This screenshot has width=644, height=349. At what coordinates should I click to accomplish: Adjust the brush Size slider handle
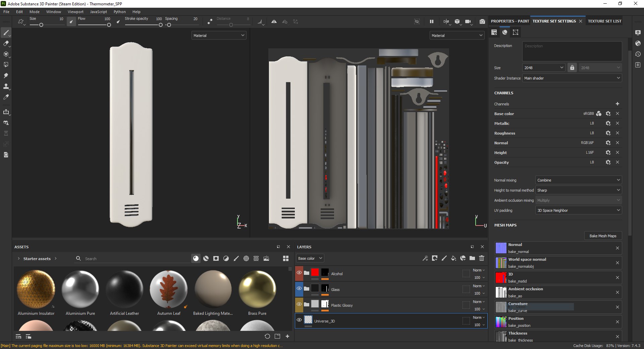point(41,25)
